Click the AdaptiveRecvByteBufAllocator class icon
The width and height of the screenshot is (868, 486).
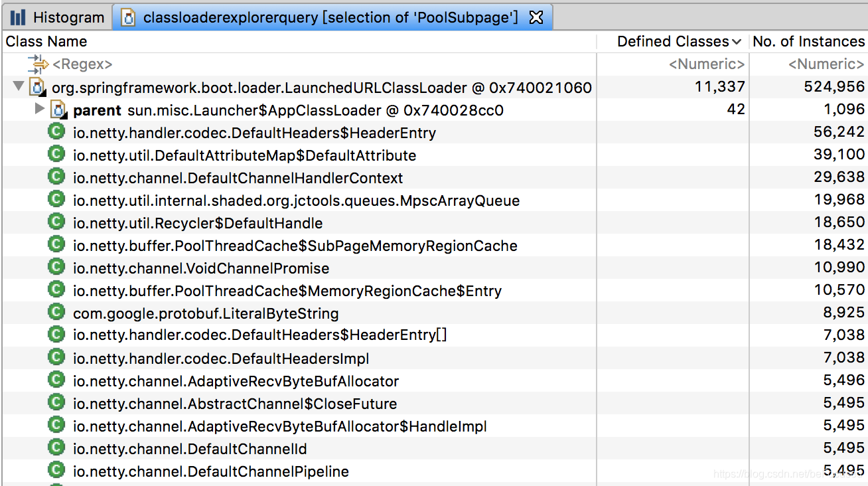(x=56, y=380)
